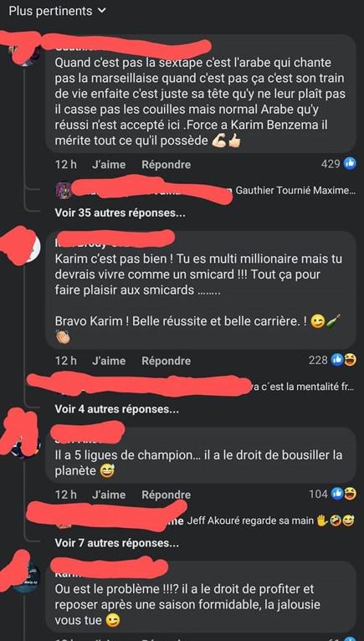Screen dimensions: 364x641
Task: Click the avatar of the 'Ou est le problème' commenter
Action: [x=25, y=578]
